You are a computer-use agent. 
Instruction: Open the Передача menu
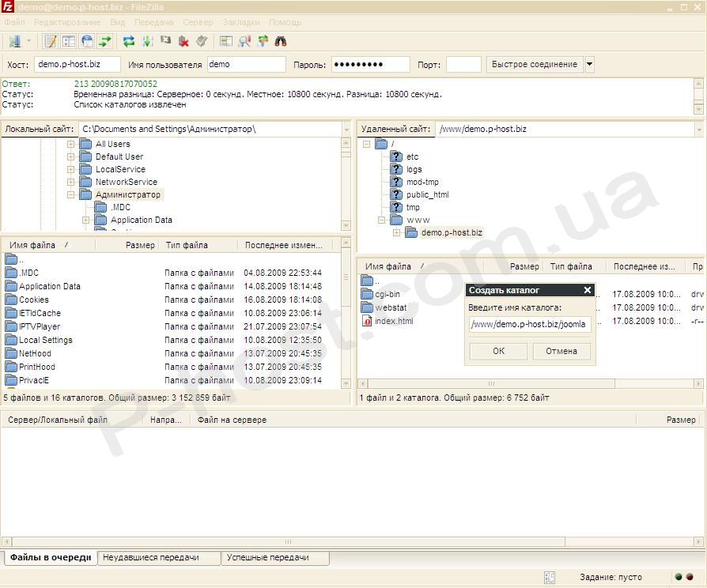click(153, 22)
